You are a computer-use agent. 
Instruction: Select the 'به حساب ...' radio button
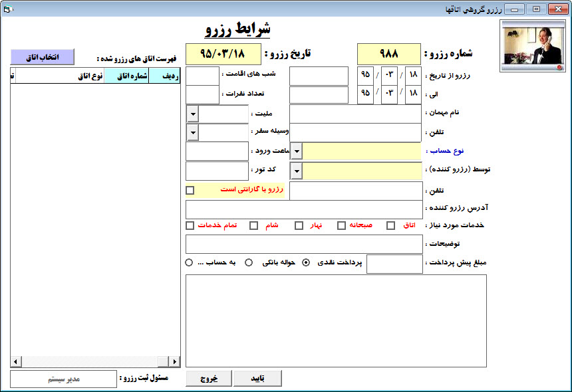tap(189, 262)
